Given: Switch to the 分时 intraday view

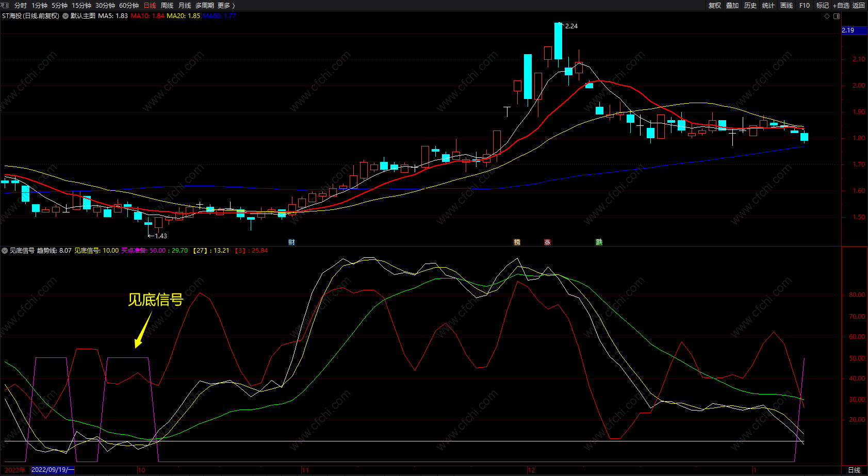Looking at the screenshot, I should click(21, 5).
